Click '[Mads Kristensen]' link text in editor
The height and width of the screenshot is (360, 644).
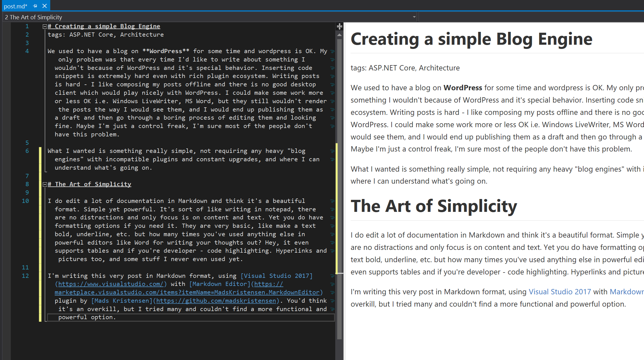point(122,301)
